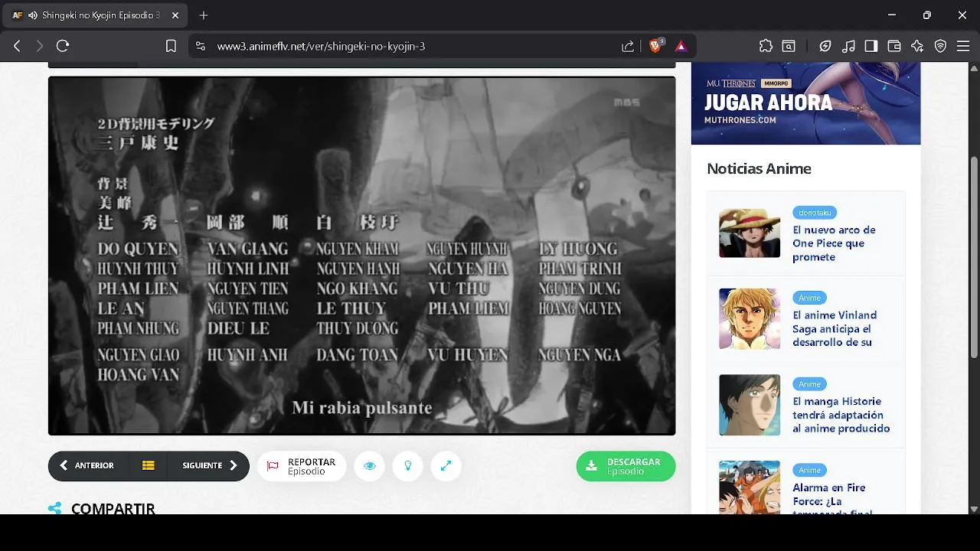980x551 pixels.
Task: Click the sparkle AI assistant icon
Action: [x=917, y=46]
